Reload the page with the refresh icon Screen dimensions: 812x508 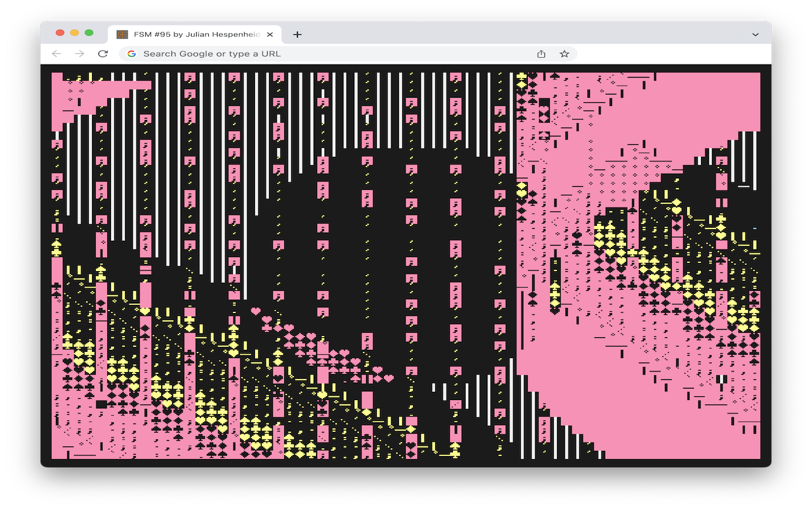tap(103, 54)
